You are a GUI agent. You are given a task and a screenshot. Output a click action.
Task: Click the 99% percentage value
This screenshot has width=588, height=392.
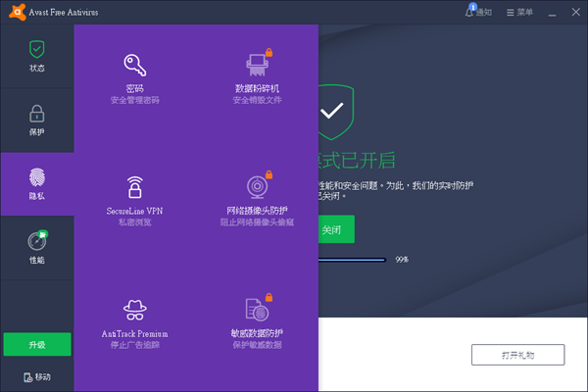pos(402,260)
